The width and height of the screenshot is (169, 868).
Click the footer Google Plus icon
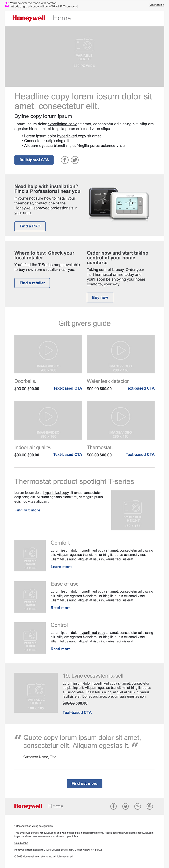tap(138, 806)
